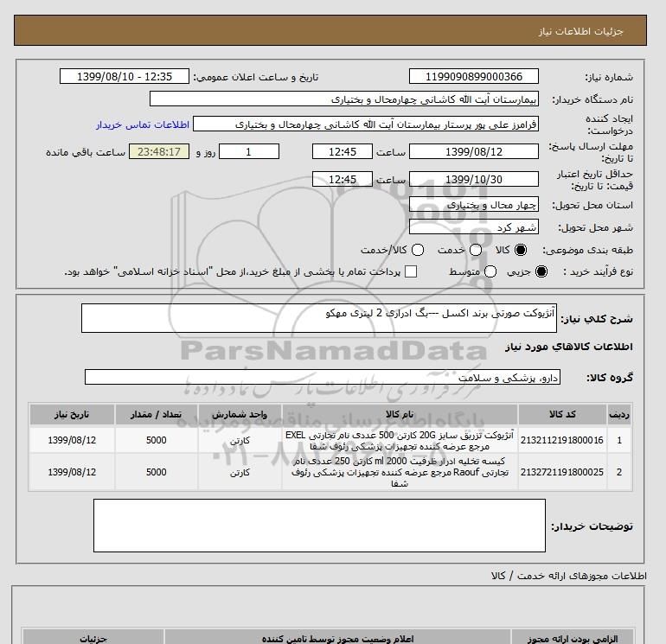Click the delivery city field شهر کرد

point(474,227)
